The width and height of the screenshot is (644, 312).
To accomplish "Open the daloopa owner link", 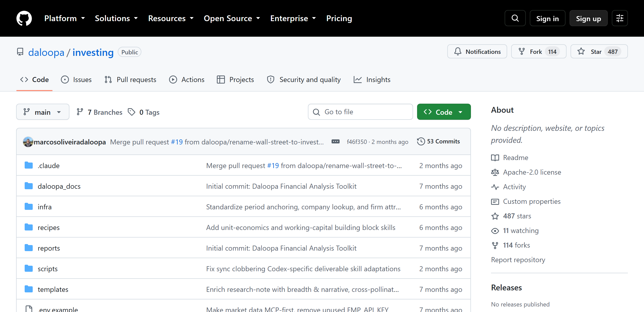I will [x=46, y=52].
